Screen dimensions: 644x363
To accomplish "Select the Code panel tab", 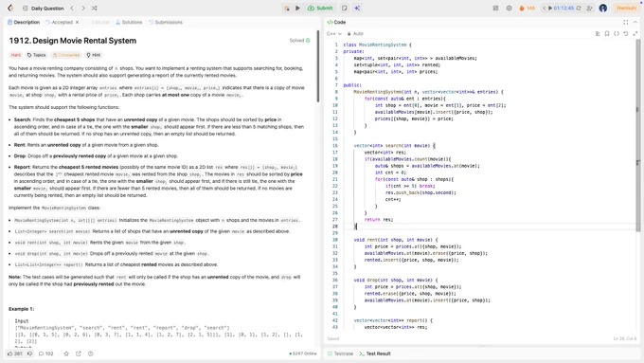I will [336, 22].
